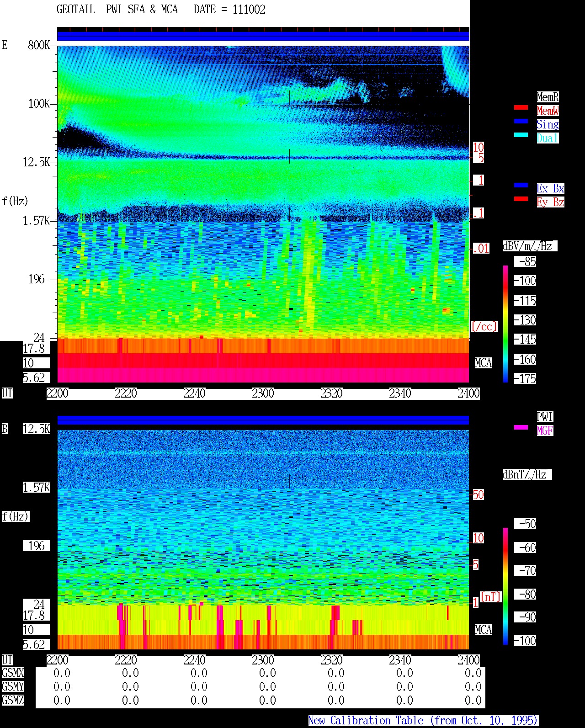Click the New Calibration Table link

423,720
